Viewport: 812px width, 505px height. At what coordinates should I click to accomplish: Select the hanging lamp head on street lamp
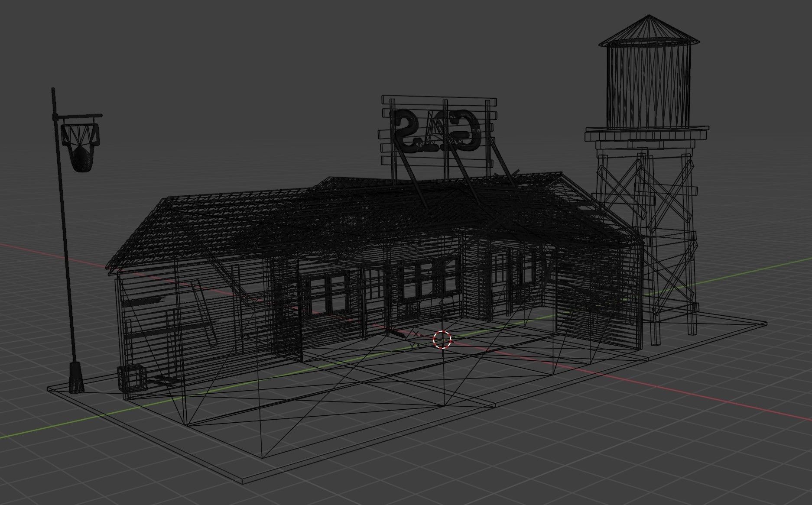[81, 147]
